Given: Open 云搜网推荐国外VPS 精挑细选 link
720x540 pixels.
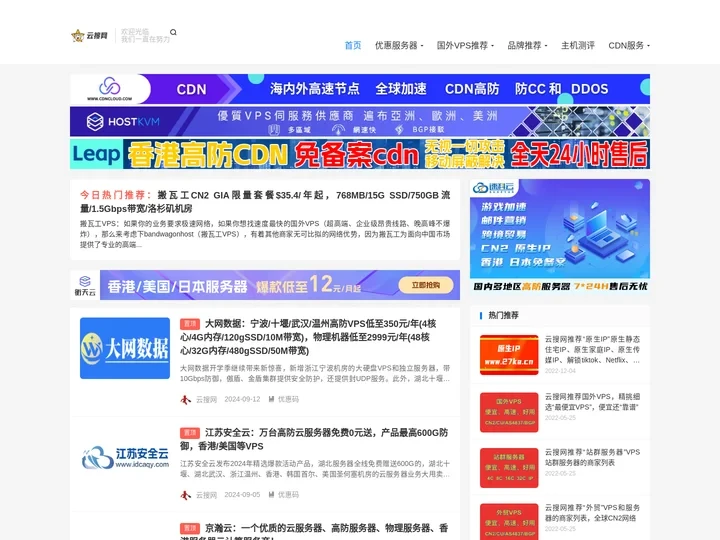Looking at the screenshot, I should (x=592, y=402).
